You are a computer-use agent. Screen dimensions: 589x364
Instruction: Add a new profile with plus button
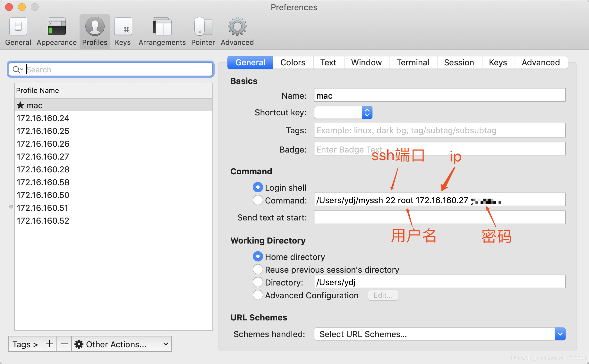point(49,344)
